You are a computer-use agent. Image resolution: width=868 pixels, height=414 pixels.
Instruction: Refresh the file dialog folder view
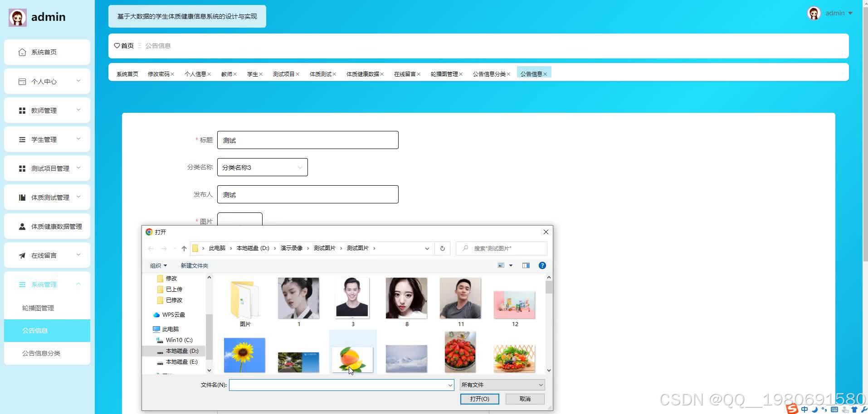coord(442,248)
